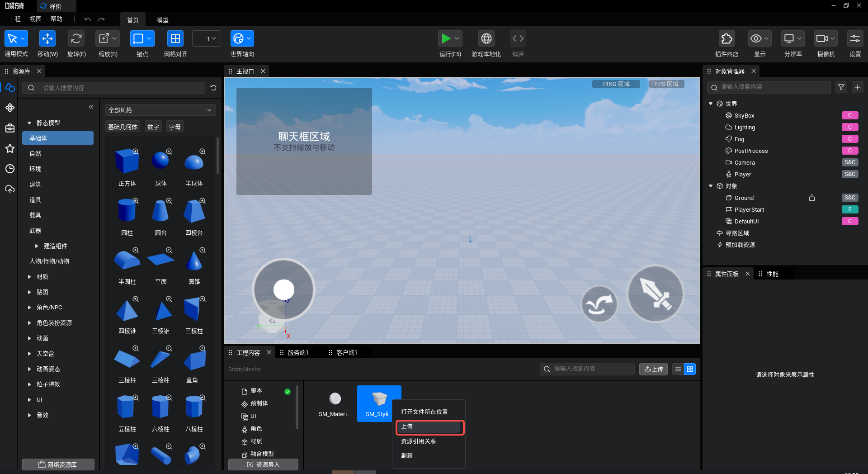Switch project content to list view

pos(678,369)
